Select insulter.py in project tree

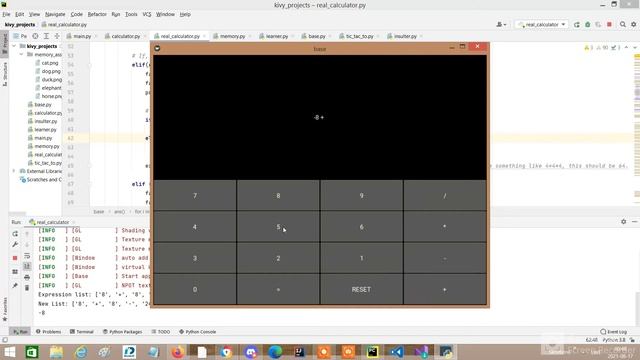point(46,121)
